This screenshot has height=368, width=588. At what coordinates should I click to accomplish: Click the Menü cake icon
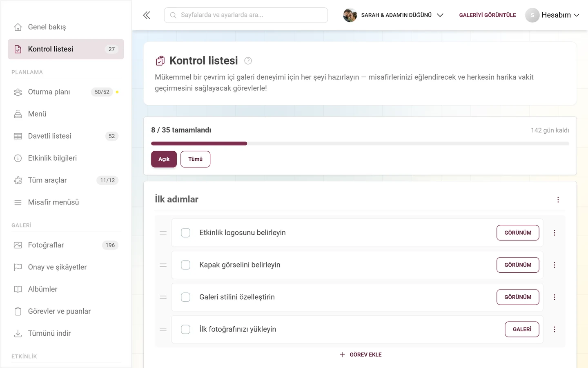click(18, 114)
